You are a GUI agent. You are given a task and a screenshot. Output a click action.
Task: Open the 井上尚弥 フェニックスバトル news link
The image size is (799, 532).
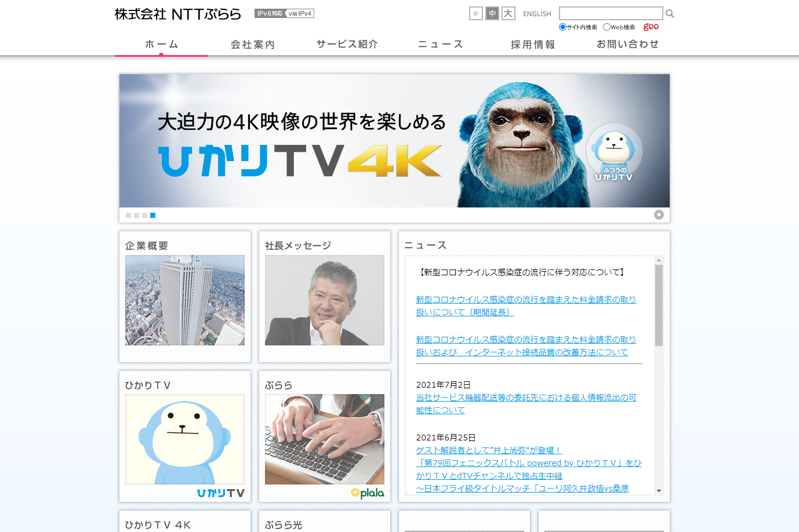pyautogui.click(x=529, y=469)
